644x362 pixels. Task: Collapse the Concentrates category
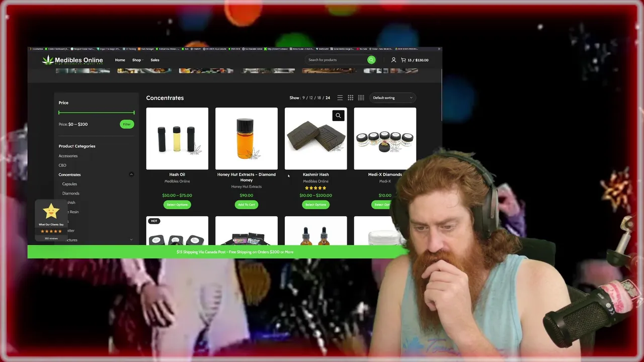(131, 174)
